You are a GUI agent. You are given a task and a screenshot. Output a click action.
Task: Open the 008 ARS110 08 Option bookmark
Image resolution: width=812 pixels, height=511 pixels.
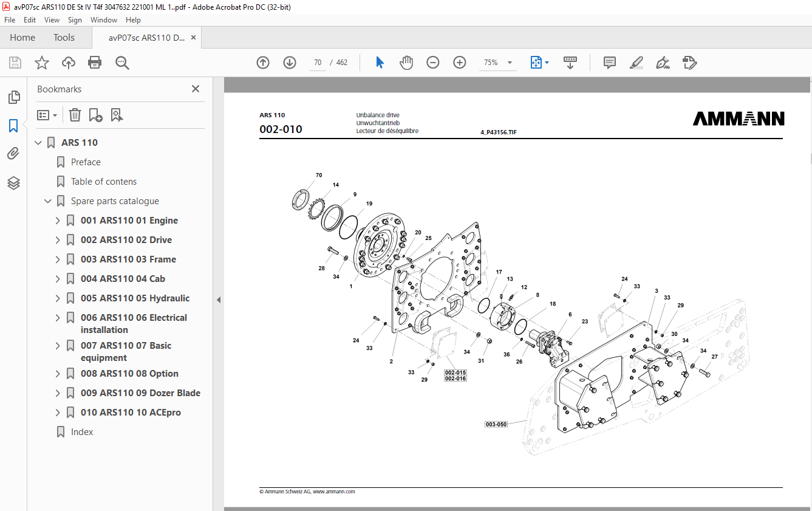coord(129,374)
